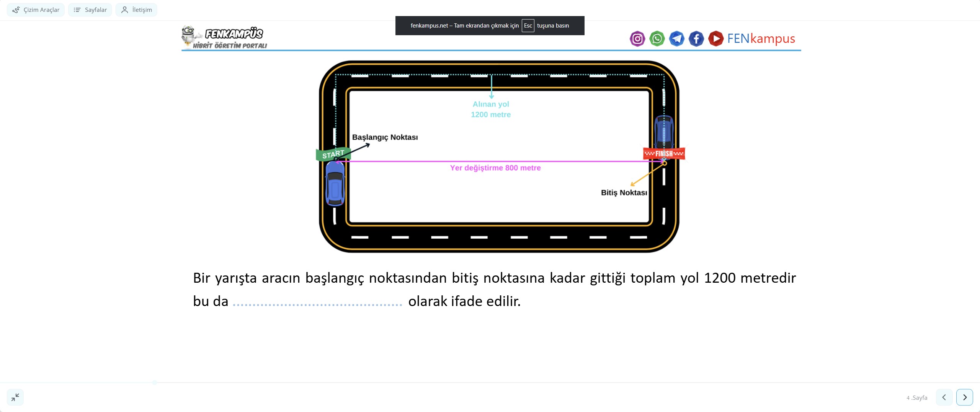
Task: Click the İletişim contact button
Action: click(137, 10)
